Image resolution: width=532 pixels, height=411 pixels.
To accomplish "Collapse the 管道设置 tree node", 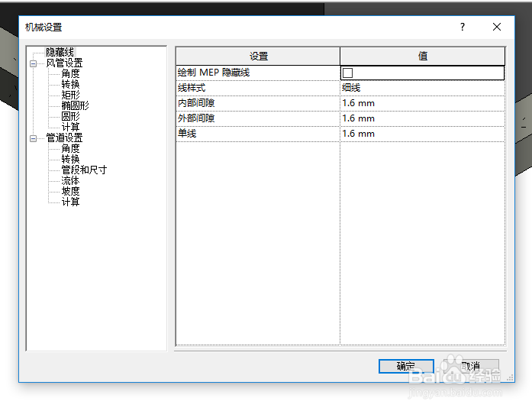I will pyautogui.click(x=34, y=138).
